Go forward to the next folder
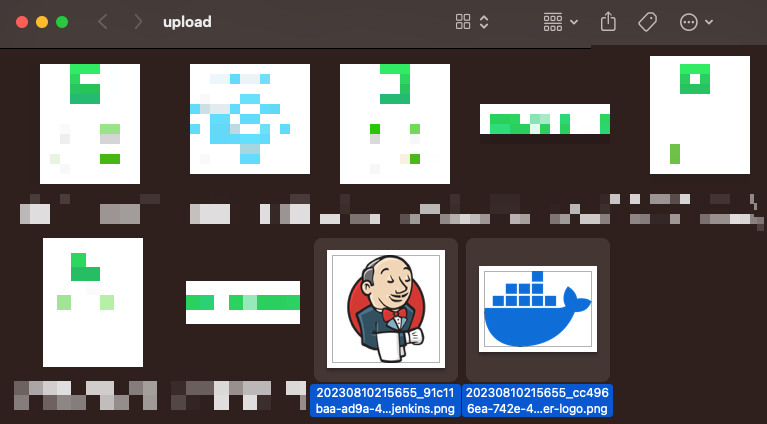The height and width of the screenshot is (424, 767). point(138,22)
